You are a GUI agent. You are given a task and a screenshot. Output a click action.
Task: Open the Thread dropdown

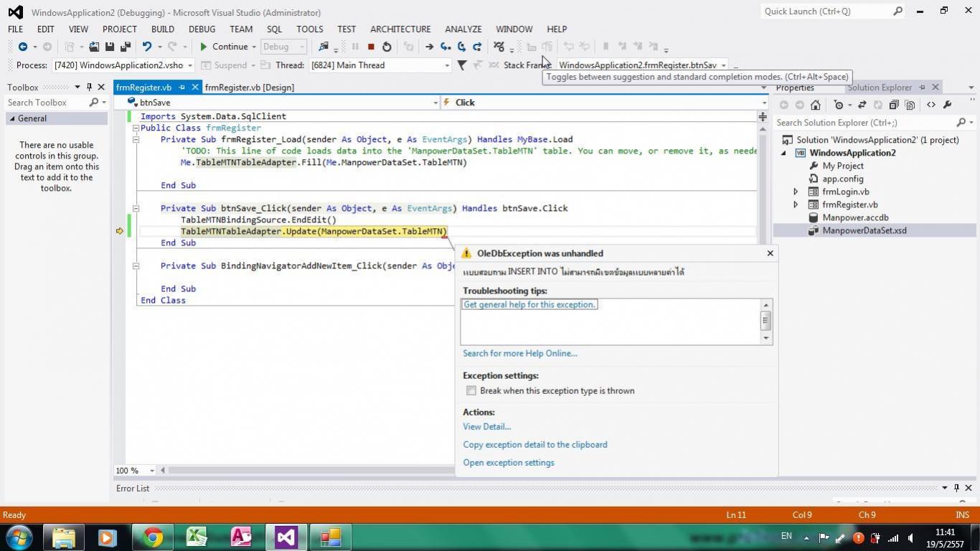[x=446, y=65]
